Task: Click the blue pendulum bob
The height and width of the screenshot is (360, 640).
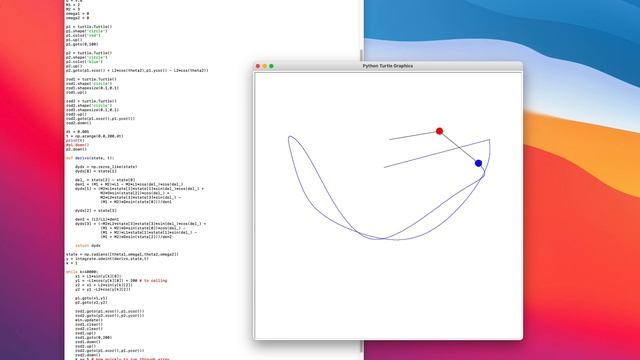Action: (x=478, y=163)
